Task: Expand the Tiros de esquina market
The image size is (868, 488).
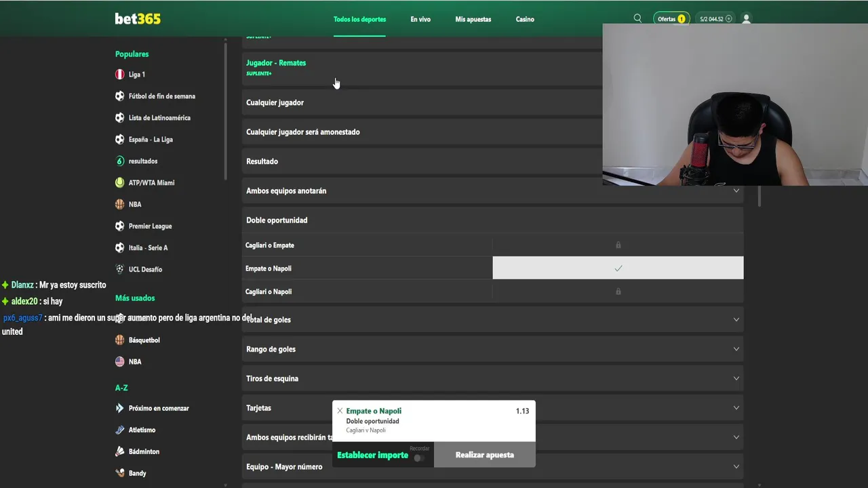Action: click(x=492, y=379)
